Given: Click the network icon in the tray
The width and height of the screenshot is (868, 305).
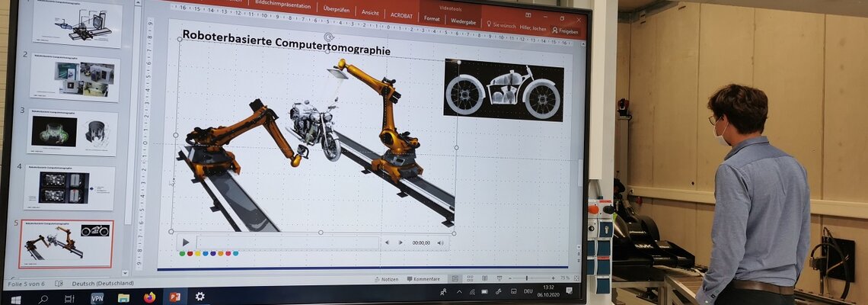Looking at the screenshot, I should (472, 292).
